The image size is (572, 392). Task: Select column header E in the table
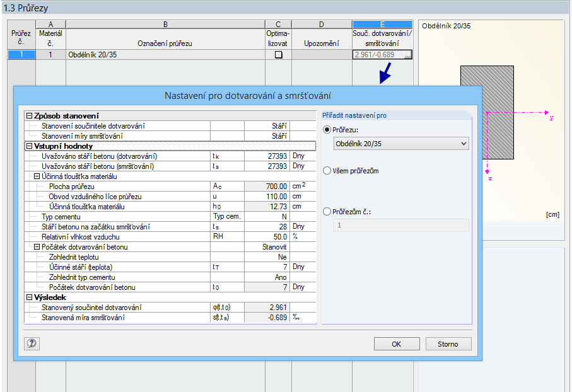pos(382,25)
